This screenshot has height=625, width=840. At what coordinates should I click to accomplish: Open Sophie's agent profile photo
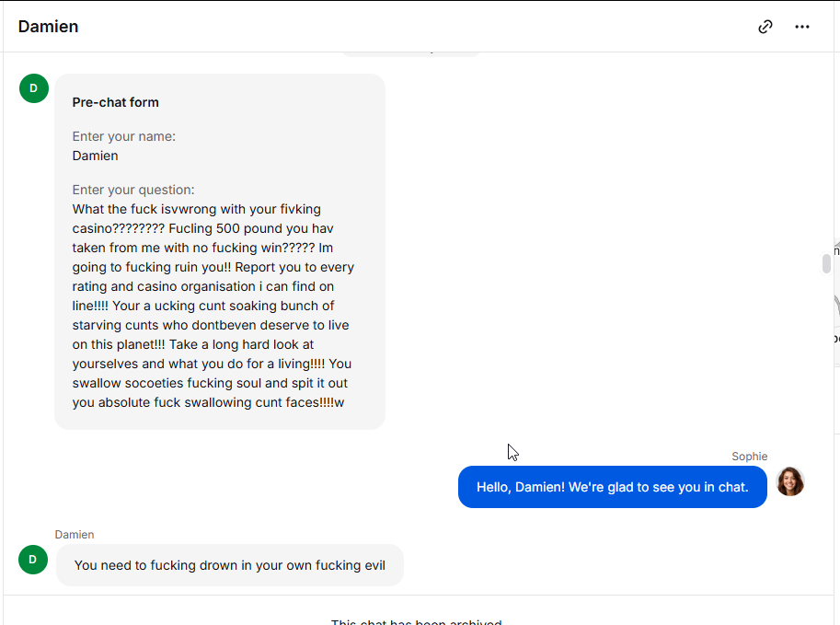pyautogui.click(x=790, y=481)
